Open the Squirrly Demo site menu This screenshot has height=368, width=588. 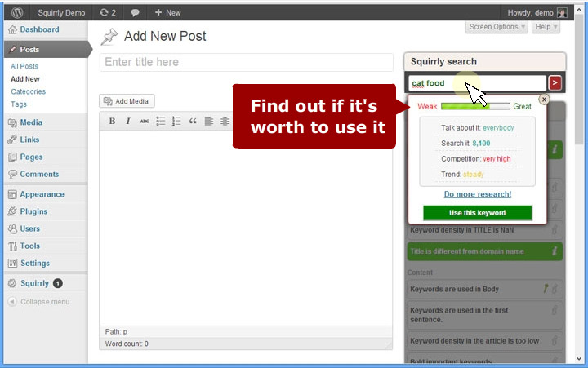click(x=61, y=13)
